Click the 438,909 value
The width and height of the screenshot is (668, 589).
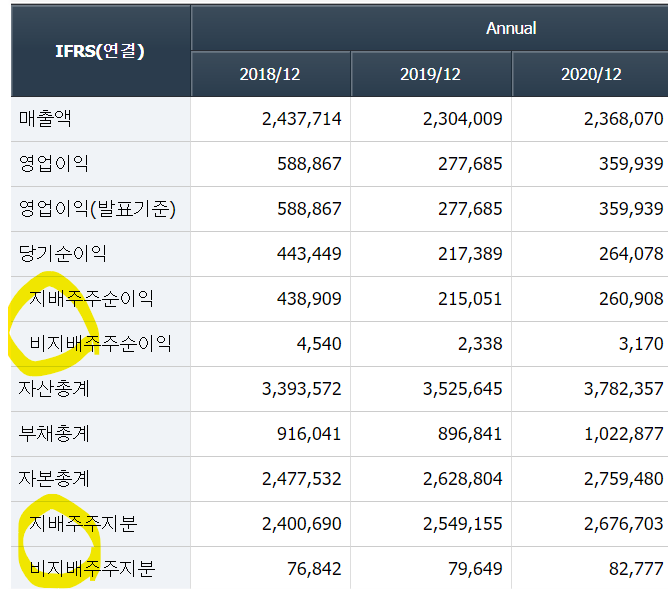point(309,299)
